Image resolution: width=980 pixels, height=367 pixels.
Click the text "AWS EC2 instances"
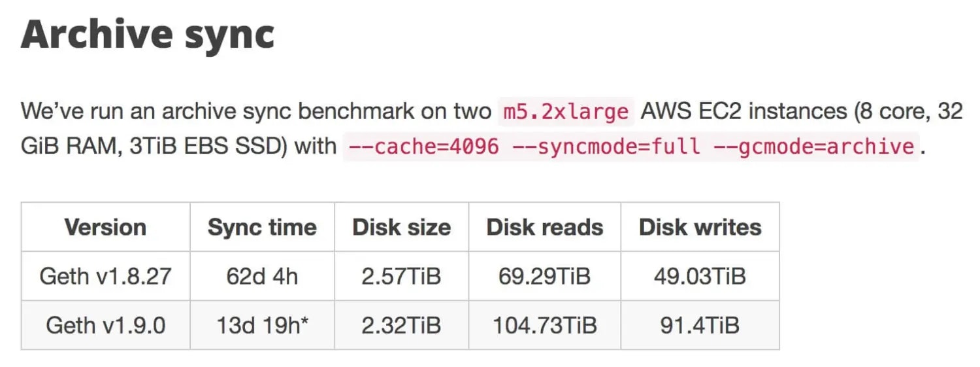[x=743, y=112]
